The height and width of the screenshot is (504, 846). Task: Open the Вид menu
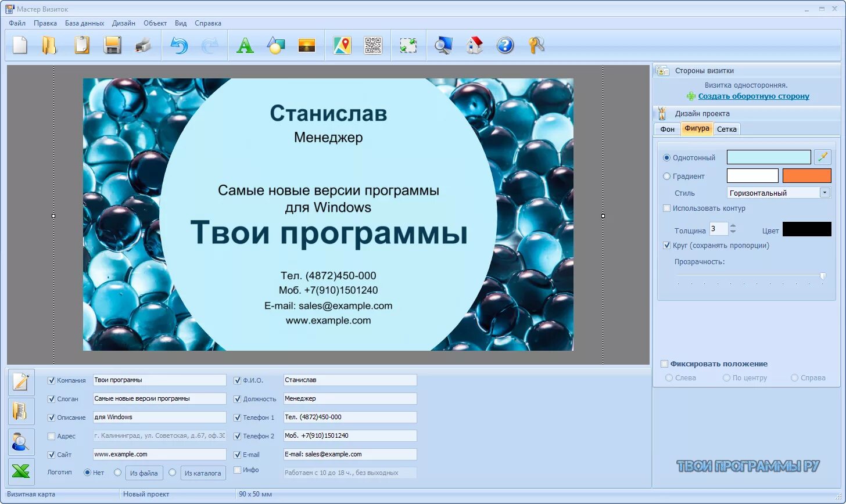pyautogui.click(x=181, y=23)
